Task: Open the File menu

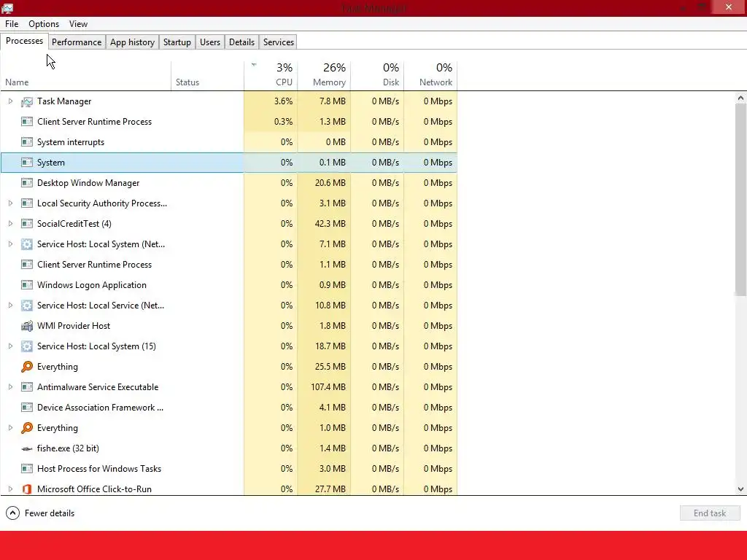Action: tap(12, 24)
